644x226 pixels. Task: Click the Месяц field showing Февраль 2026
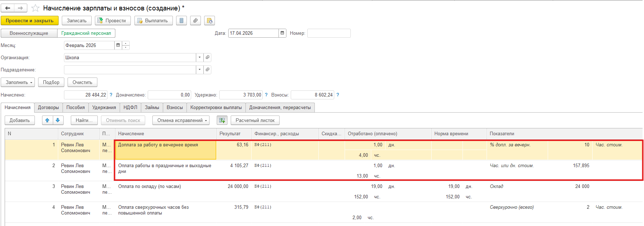click(x=89, y=45)
